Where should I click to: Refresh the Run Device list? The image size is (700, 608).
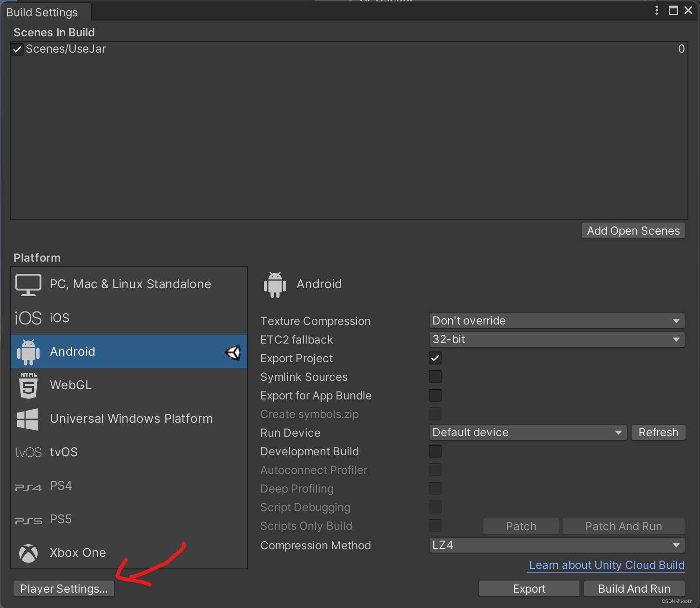click(658, 432)
